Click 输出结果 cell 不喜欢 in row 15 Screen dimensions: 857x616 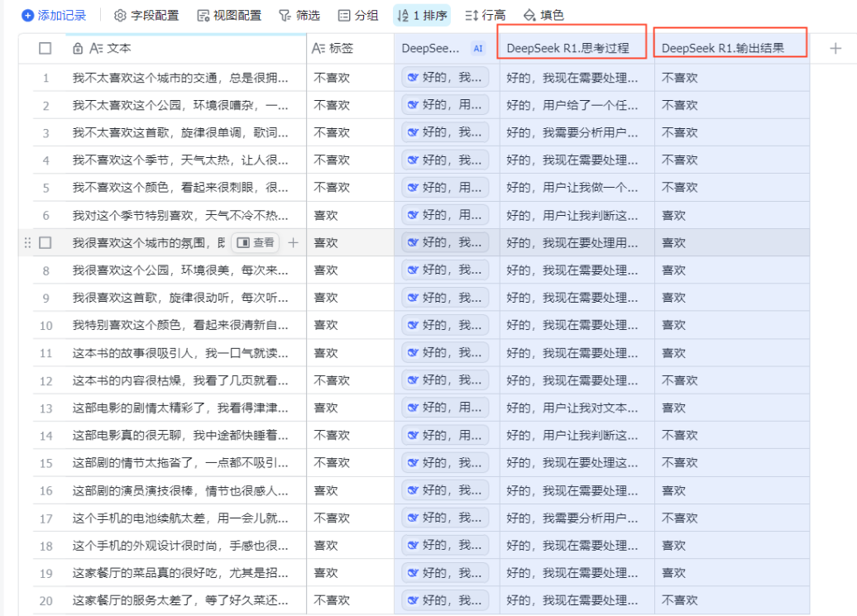click(732, 462)
